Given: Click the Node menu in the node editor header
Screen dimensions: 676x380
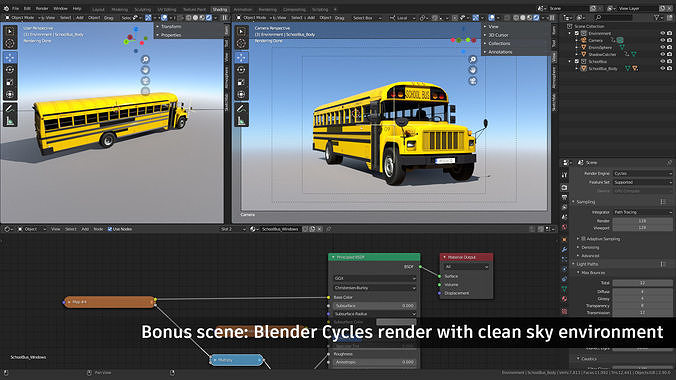Looking at the screenshot, I should [98, 229].
